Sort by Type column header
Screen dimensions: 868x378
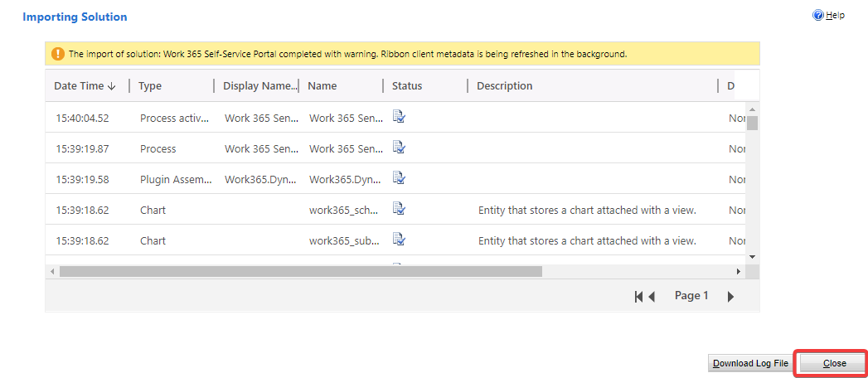click(x=150, y=85)
